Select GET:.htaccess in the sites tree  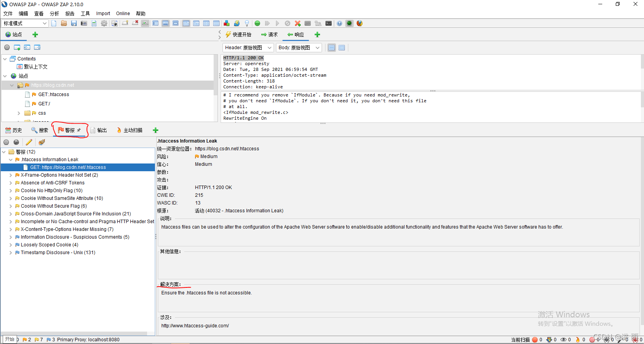[x=53, y=95]
